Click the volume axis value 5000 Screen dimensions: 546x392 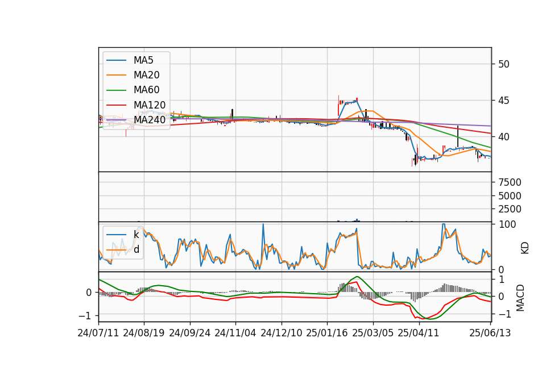pyautogui.click(x=510, y=196)
